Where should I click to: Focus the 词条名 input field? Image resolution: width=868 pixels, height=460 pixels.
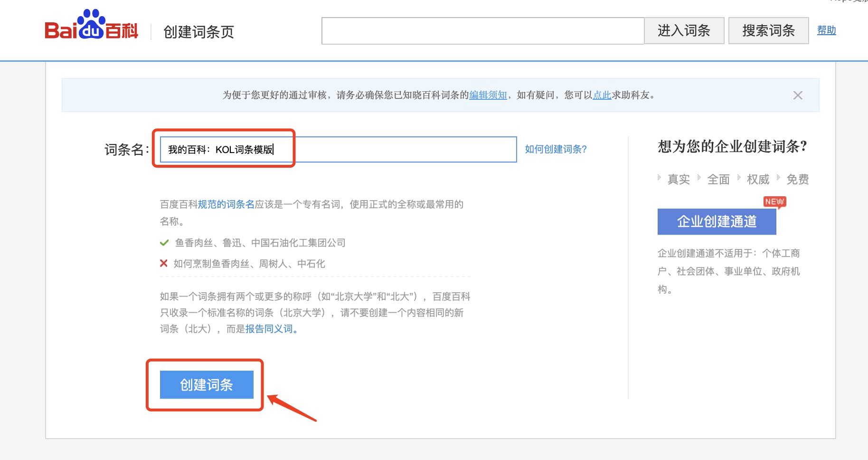tap(338, 150)
